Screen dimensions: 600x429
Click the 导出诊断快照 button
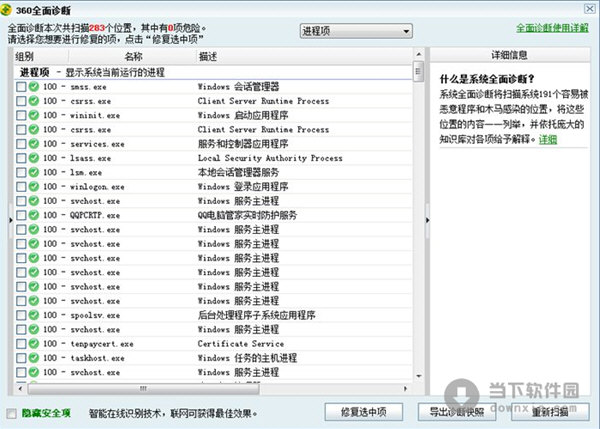click(x=457, y=412)
